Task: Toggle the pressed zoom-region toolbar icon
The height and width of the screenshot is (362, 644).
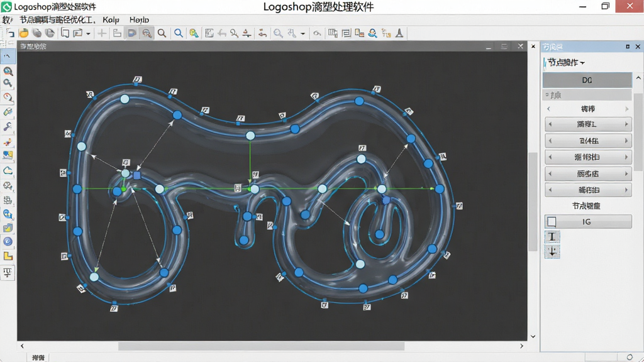Action: 147,33
